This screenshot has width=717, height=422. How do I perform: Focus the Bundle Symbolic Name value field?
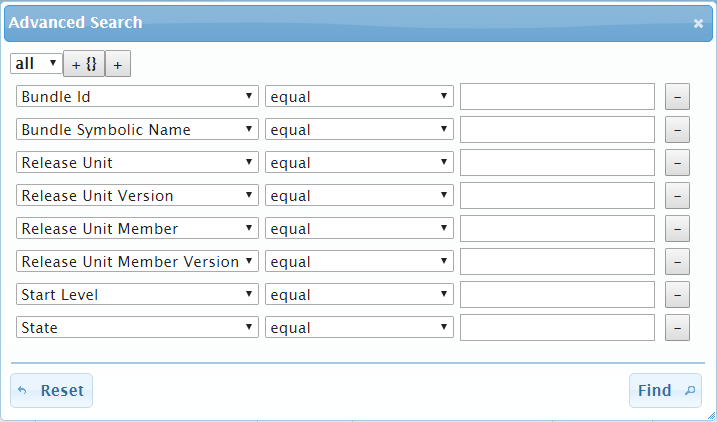557,130
